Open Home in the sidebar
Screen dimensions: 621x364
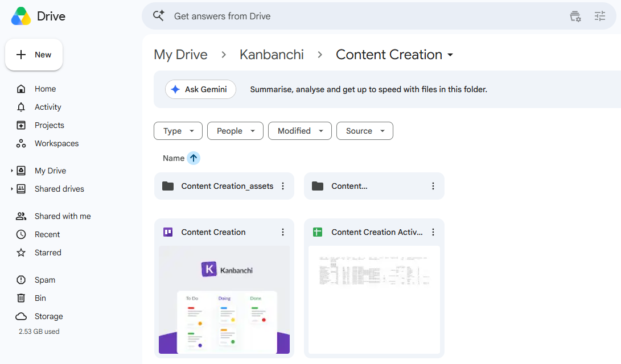tap(45, 89)
